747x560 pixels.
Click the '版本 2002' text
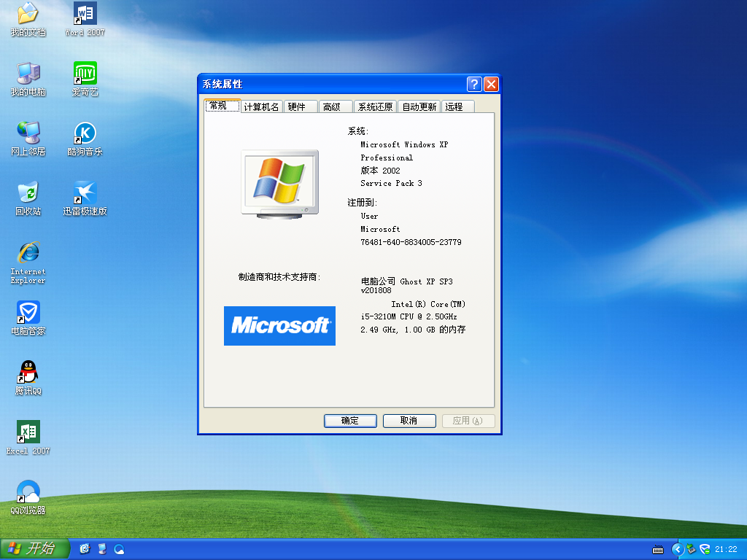tap(380, 171)
